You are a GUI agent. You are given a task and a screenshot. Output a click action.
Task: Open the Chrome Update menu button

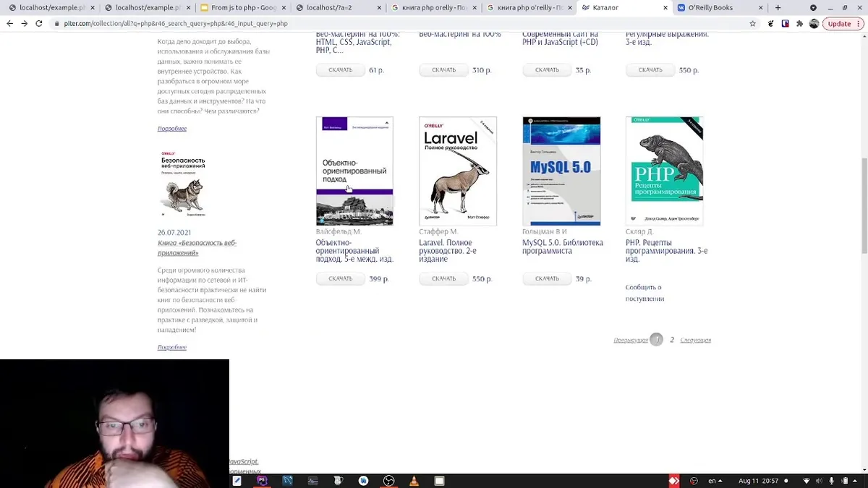(843, 23)
